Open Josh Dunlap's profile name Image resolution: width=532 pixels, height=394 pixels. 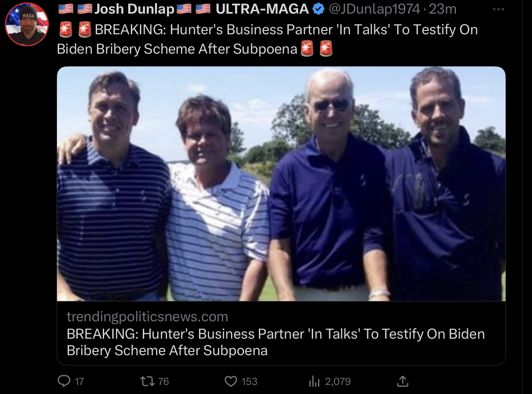(134, 9)
